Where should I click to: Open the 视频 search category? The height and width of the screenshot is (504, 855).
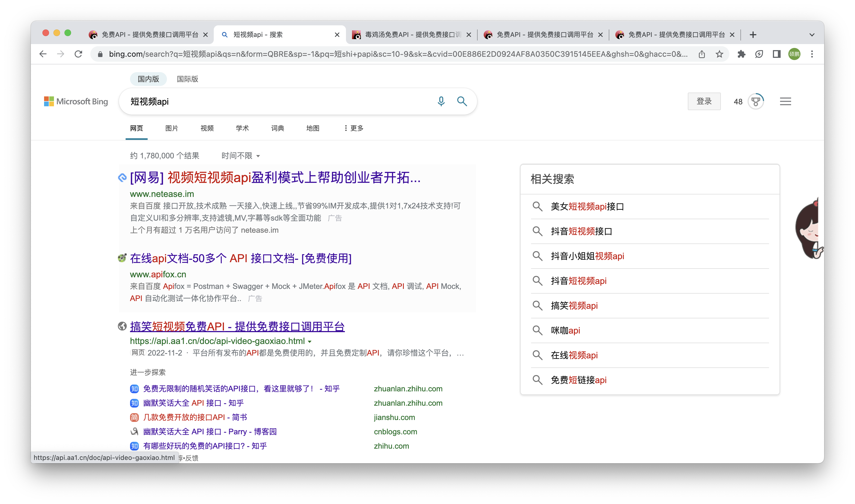pos(207,128)
